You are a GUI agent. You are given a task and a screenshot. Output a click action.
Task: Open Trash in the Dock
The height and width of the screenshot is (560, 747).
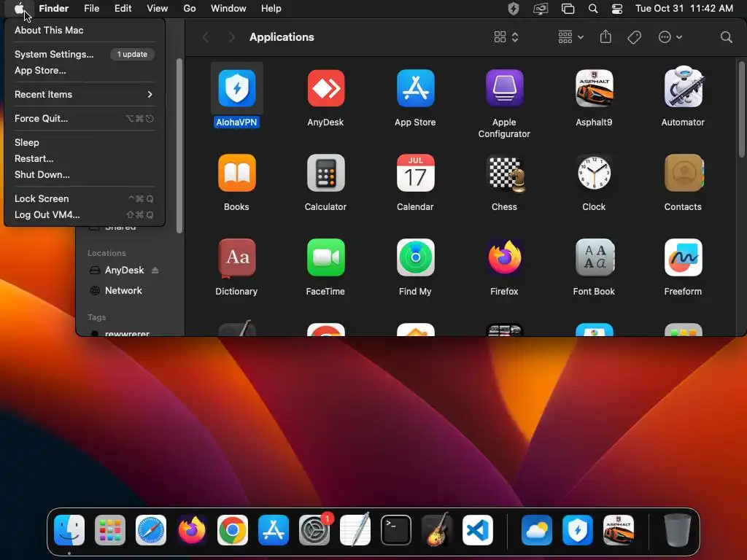click(678, 530)
